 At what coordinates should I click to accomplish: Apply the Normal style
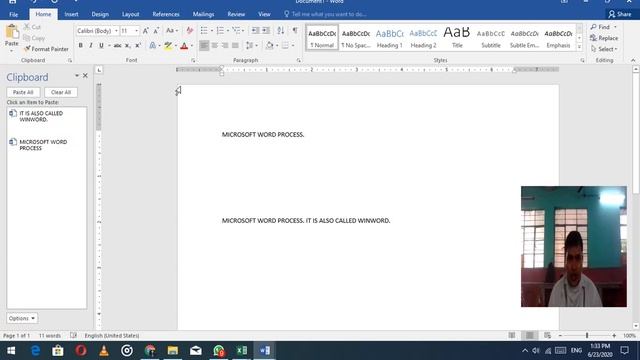pyautogui.click(x=322, y=38)
